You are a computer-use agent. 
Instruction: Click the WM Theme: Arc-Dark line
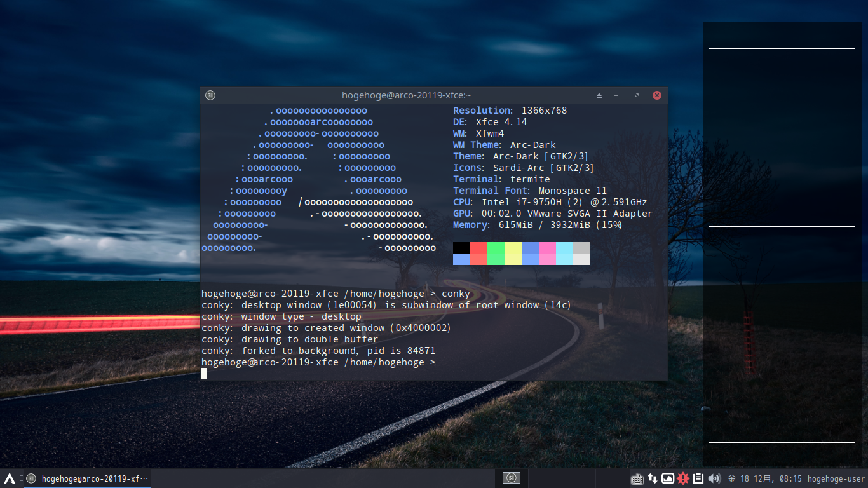[x=505, y=145]
